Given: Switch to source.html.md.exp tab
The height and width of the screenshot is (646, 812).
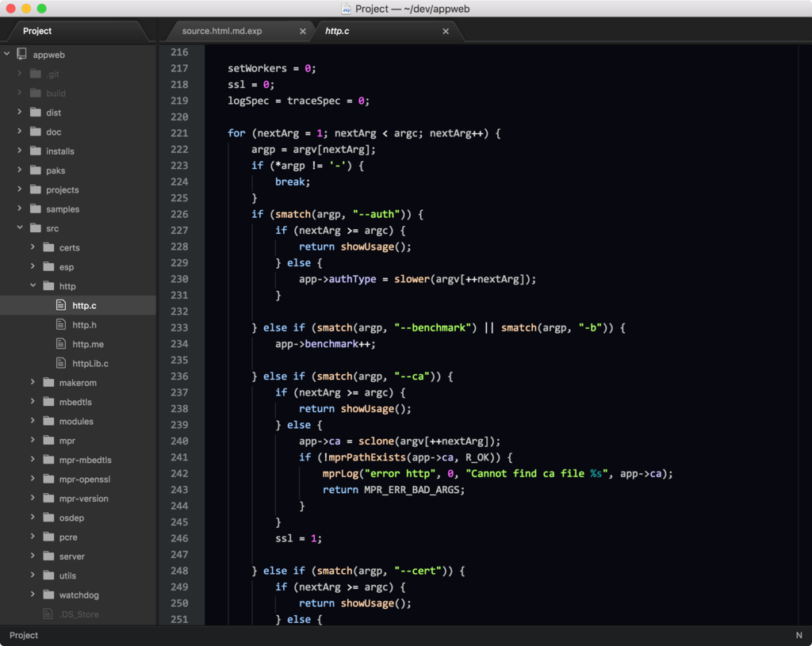Looking at the screenshot, I should [222, 31].
